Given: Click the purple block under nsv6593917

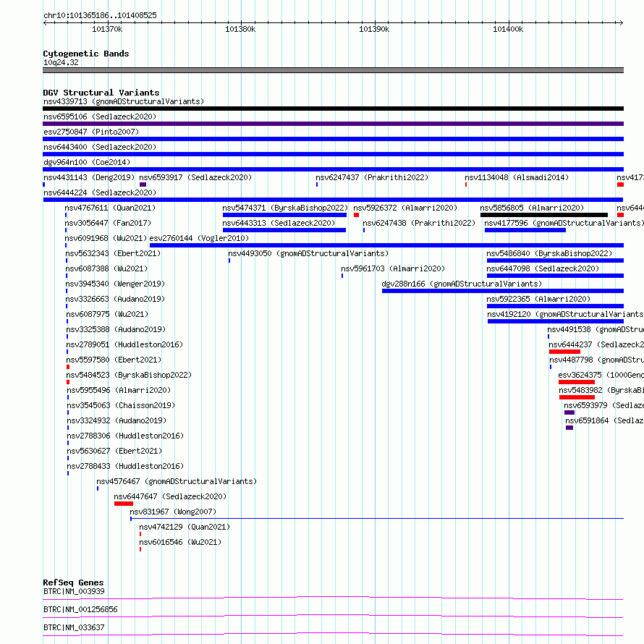Looking at the screenshot, I should tap(143, 185).
